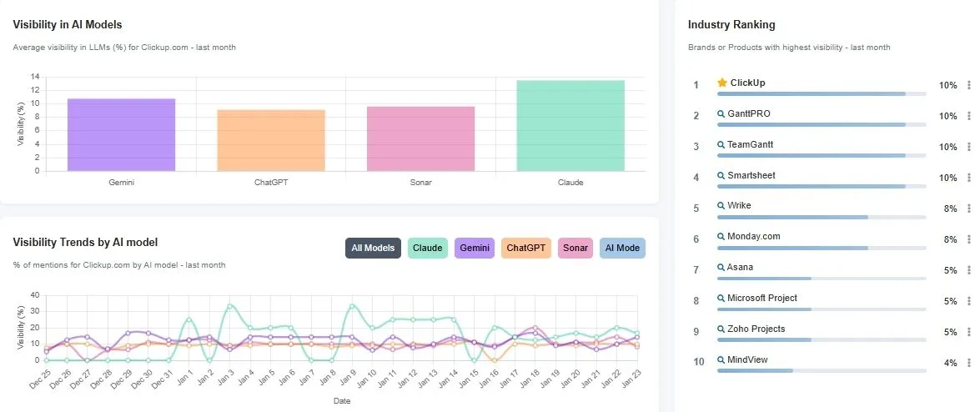980x412 pixels.
Task: Open the three-dot menu for GanttPRO
Action: coord(969,116)
